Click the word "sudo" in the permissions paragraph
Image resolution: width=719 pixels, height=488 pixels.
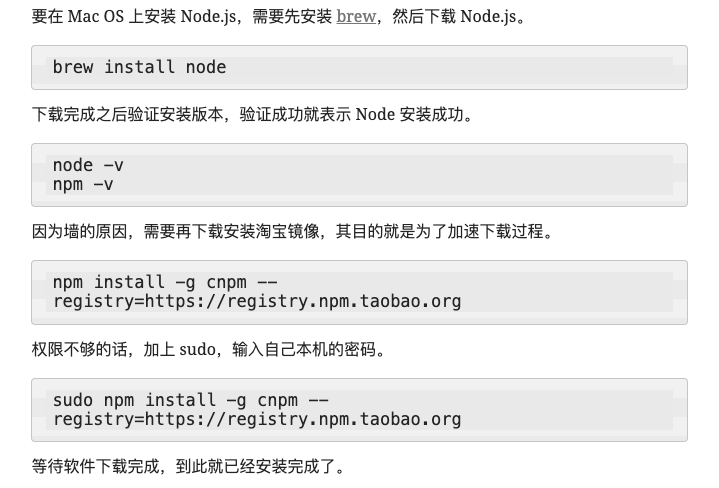coord(197,349)
